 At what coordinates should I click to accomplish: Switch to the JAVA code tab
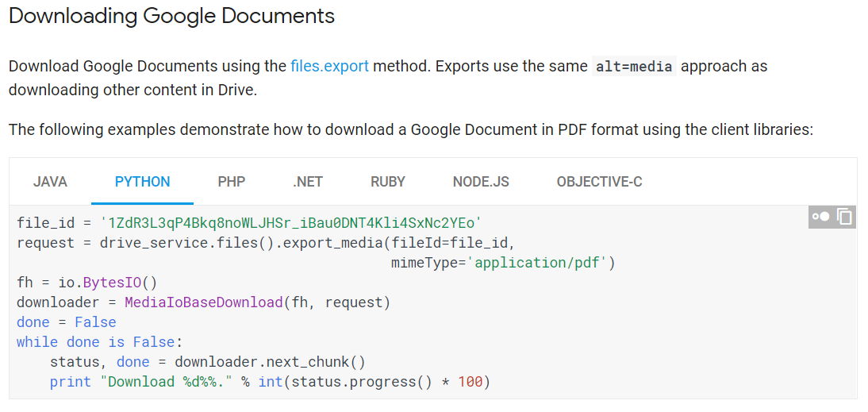(x=50, y=182)
